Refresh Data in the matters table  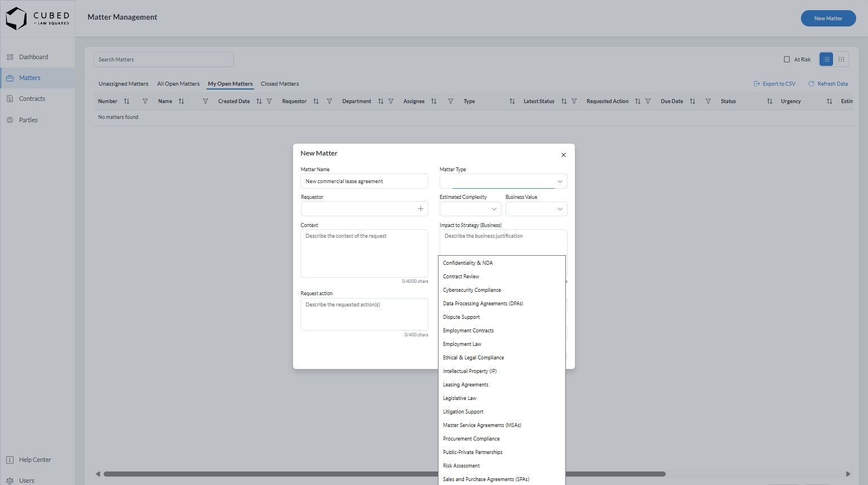point(828,84)
